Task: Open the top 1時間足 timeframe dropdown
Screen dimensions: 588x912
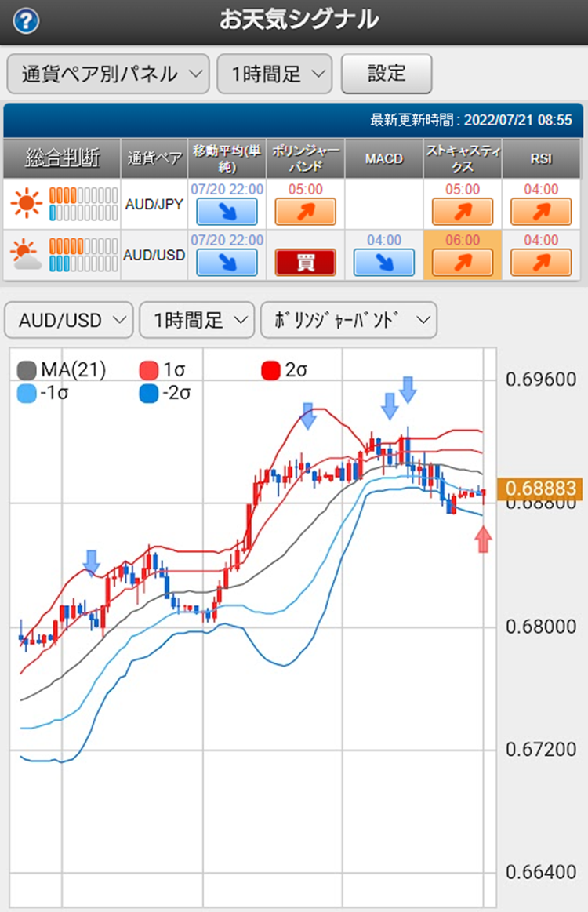Action: pos(274,74)
